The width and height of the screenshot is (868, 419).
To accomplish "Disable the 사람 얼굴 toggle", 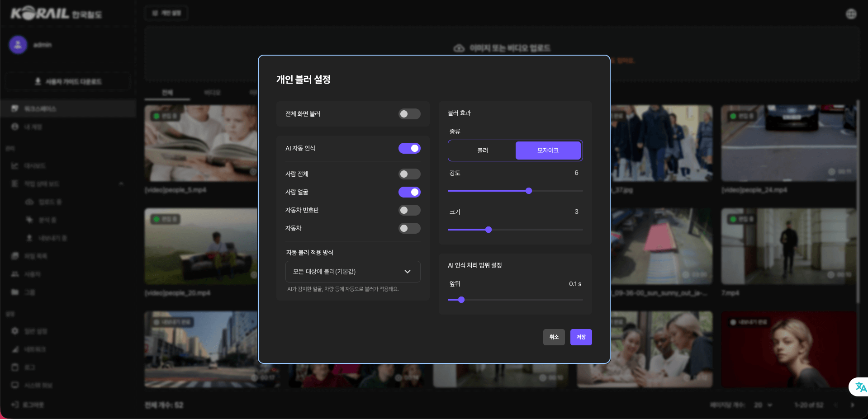I will tap(409, 192).
